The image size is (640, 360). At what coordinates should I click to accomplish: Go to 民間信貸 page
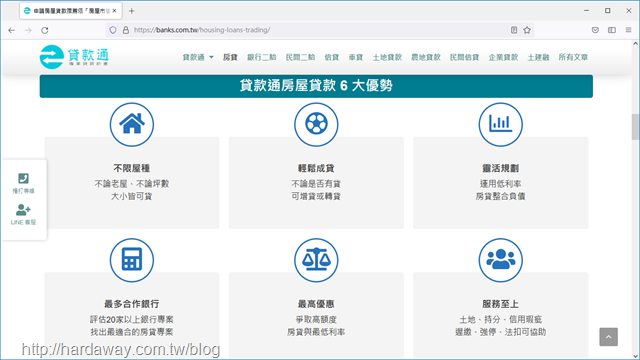[x=464, y=57]
